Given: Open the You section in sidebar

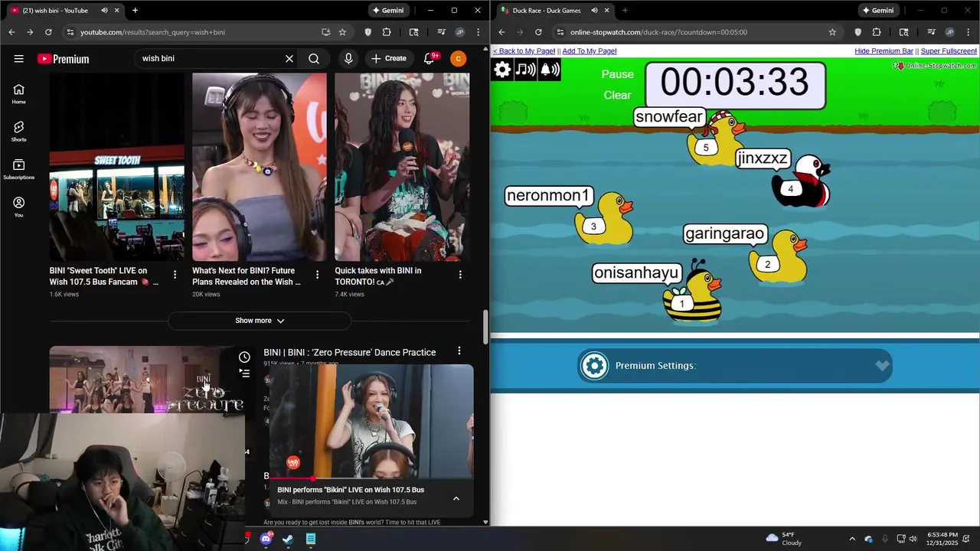Looking at the screenshot, I should click(x=18, y=207).
